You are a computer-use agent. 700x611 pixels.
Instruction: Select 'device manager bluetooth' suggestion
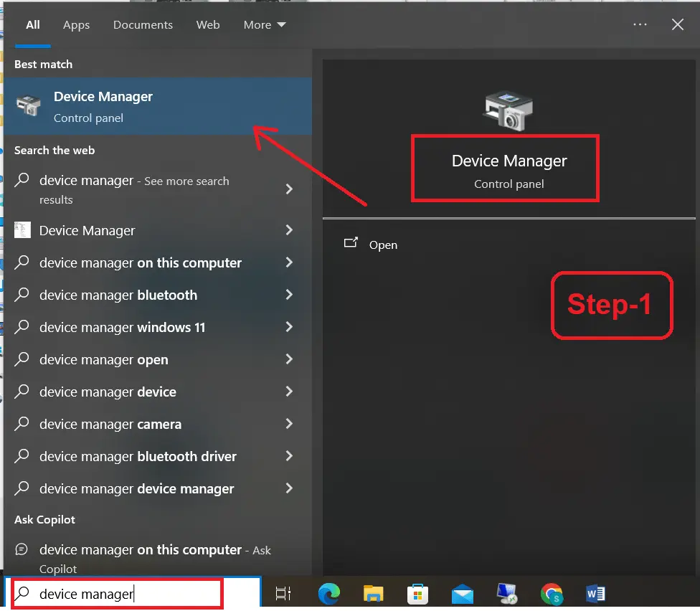[158, 295]
